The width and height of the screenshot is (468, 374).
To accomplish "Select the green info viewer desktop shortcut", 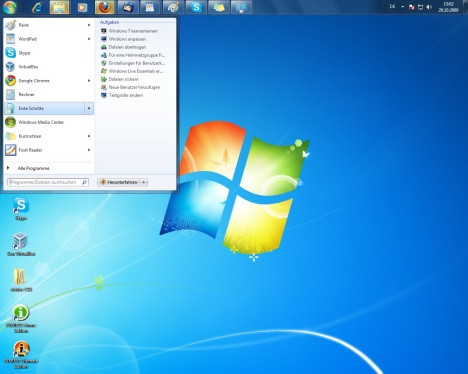I will coord(21,318).
